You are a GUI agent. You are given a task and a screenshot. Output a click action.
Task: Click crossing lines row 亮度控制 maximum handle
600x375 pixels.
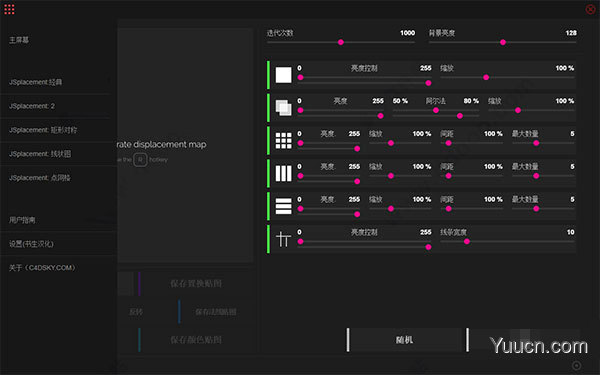click(428, 247)
